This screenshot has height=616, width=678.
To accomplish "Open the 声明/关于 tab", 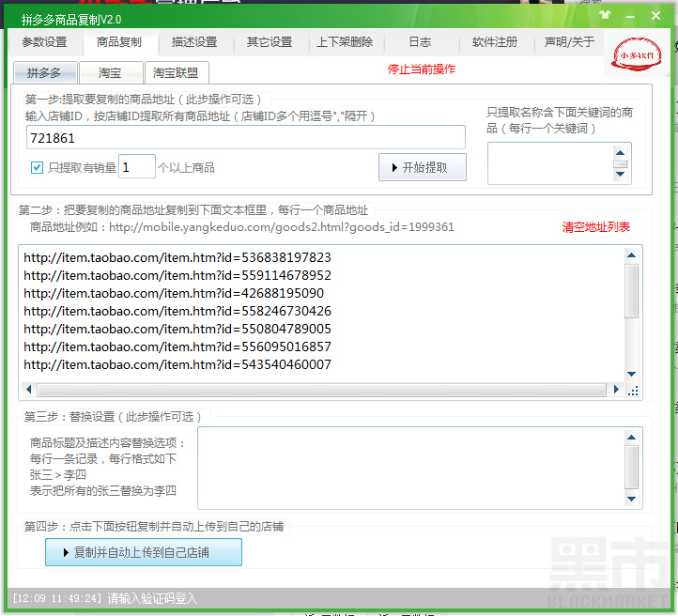I will point(569,42).
